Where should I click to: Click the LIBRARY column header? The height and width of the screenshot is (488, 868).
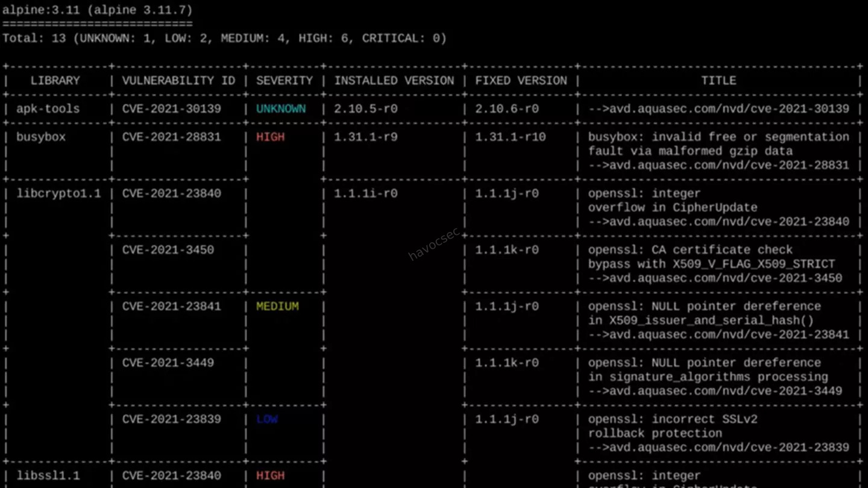(x=55, y=81)
